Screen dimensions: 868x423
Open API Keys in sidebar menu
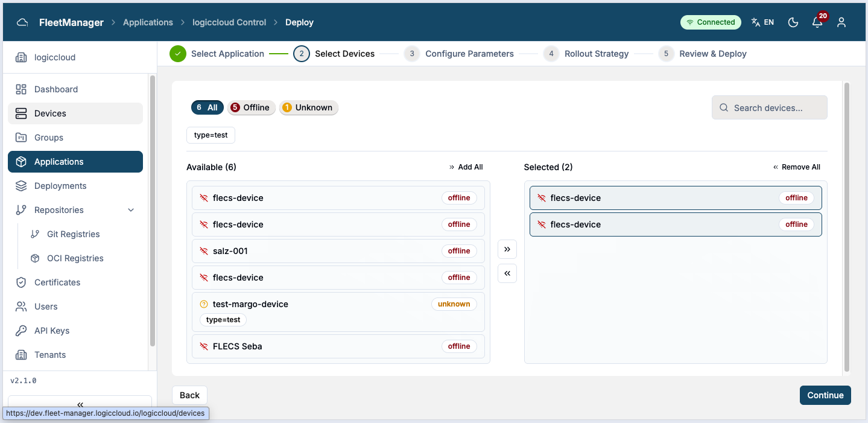click(75, 331)
